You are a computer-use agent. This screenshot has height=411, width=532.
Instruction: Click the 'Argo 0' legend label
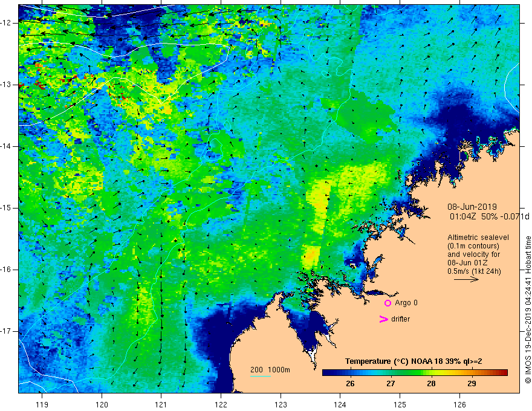tap(406, 303)
